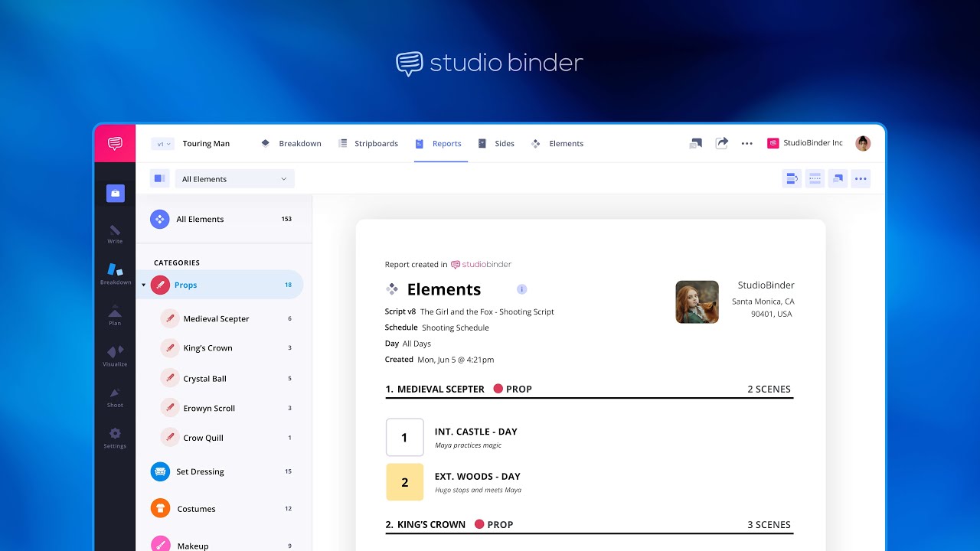Select Makeup category

click(223, 545)
